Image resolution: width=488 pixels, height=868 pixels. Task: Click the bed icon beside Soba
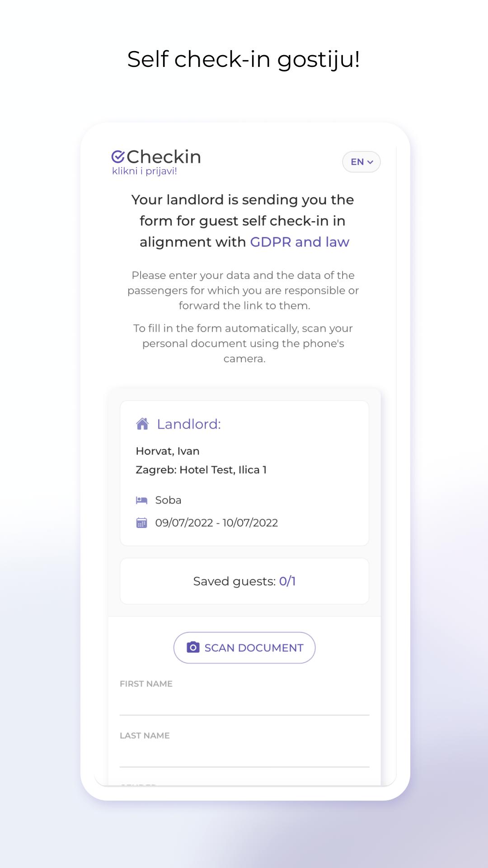pyautogui.click(x=142, y=500)
